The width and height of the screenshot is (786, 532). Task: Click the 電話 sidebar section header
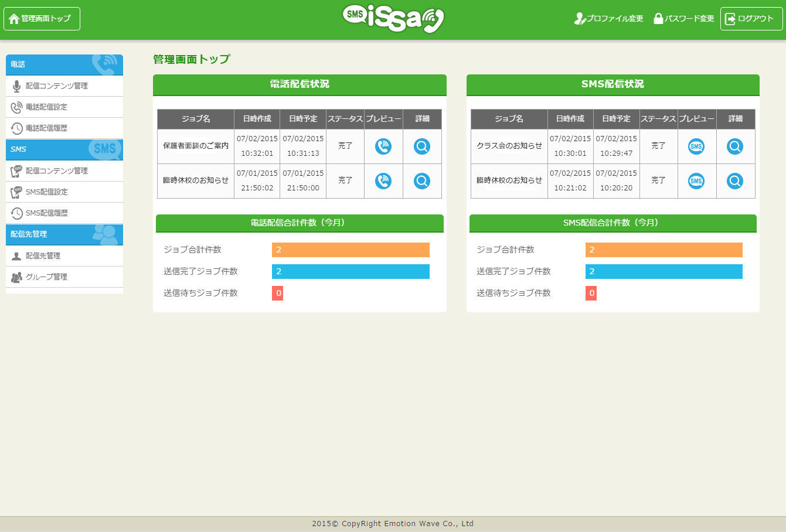64,64
